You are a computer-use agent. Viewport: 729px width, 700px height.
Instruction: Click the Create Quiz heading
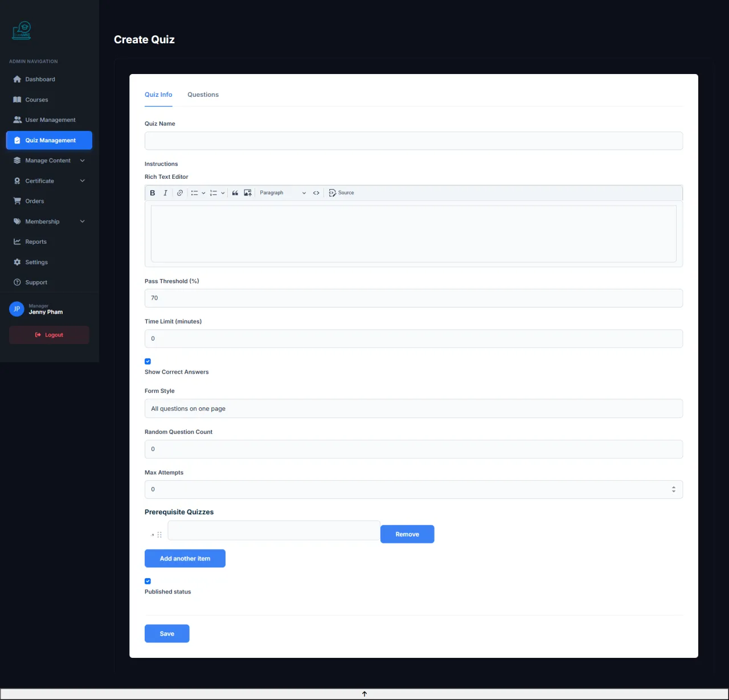tap(144, 39)
